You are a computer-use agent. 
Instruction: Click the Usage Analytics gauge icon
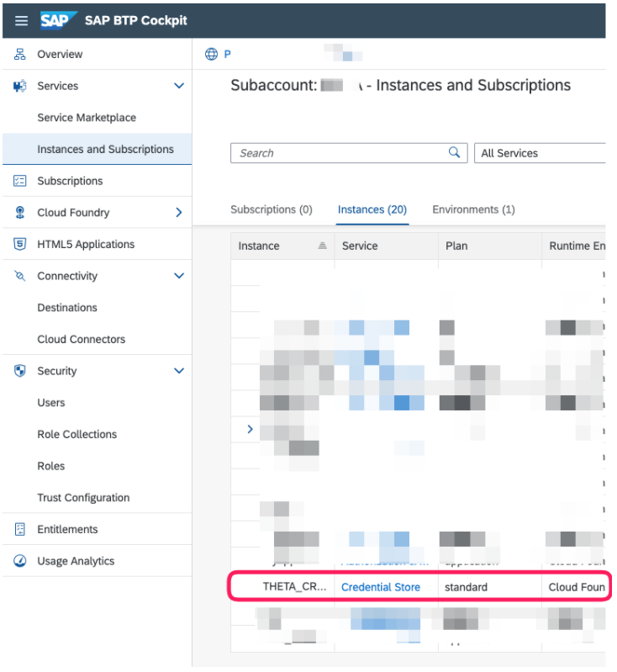tap(19, 561)
